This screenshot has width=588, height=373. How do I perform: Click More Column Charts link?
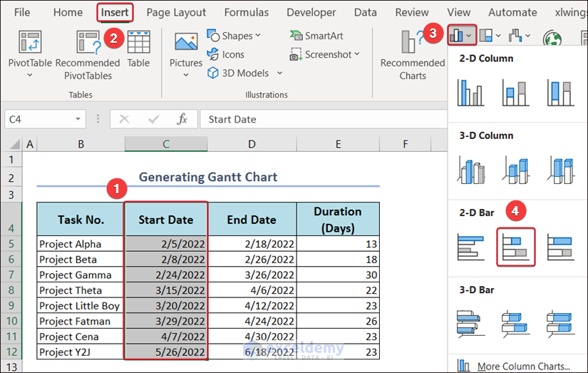click(523, 367)
